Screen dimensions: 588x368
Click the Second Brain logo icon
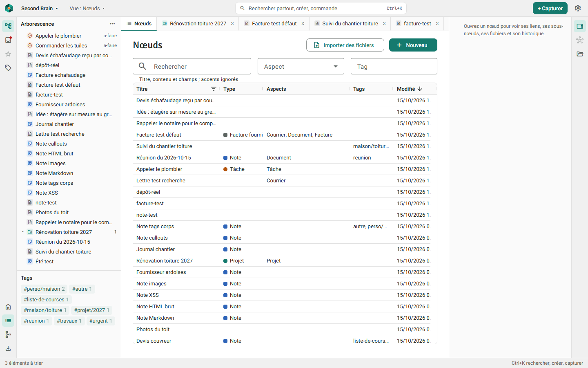(x=9, y=8)
